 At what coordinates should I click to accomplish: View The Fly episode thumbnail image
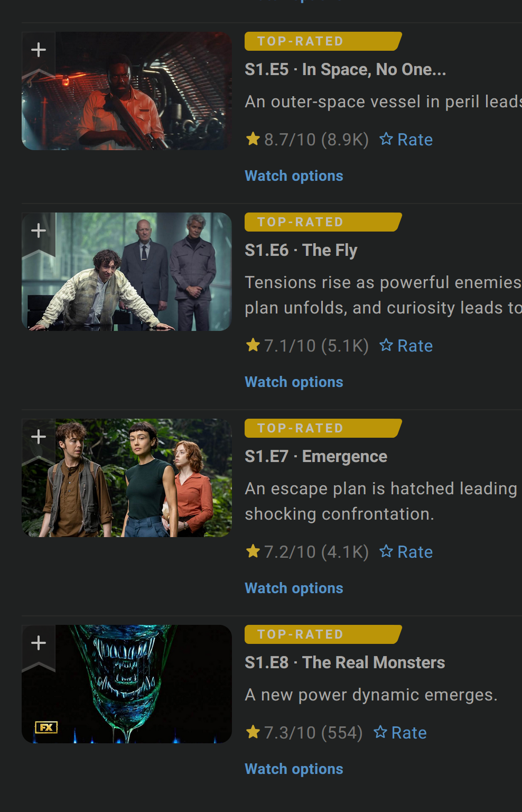(127, 272)
